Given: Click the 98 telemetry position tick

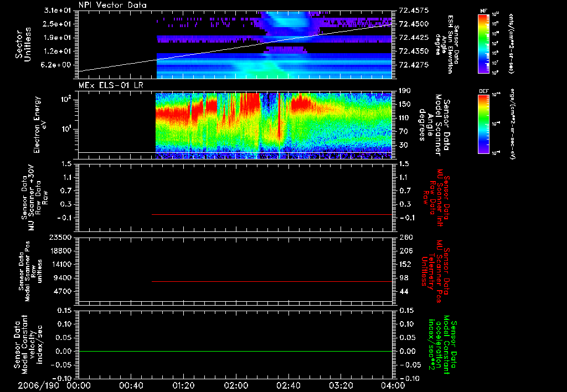Looking at the screenshot, I should pyautogui.click(x=404, y=278).
